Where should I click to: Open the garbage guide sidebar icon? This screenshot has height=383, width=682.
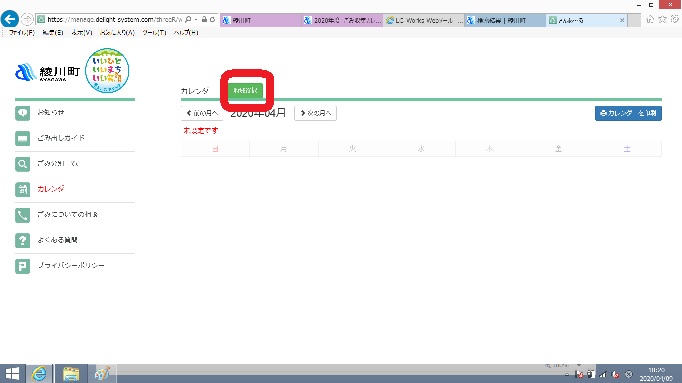pyautogui.click(x=23, y=139)
